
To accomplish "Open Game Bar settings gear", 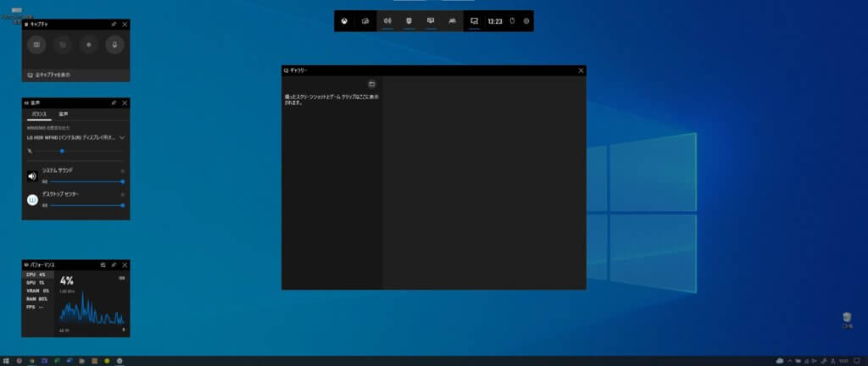I will click(x=526, y=21).
